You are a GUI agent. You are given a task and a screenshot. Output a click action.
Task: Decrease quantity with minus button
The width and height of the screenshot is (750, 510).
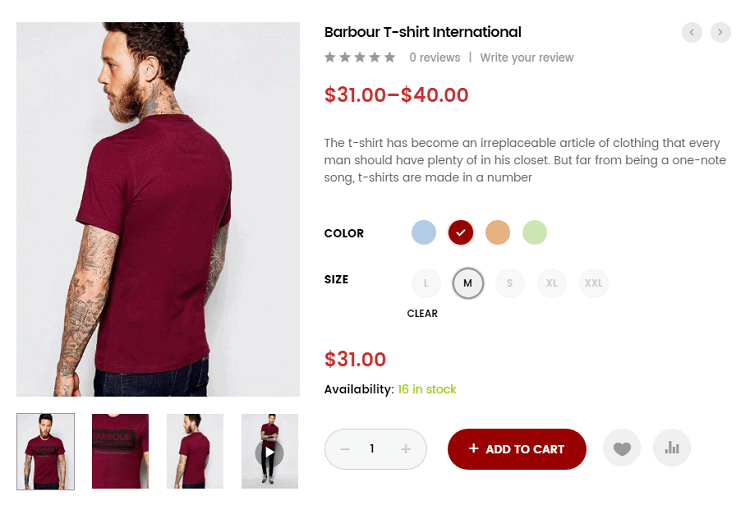coord(345,449)
